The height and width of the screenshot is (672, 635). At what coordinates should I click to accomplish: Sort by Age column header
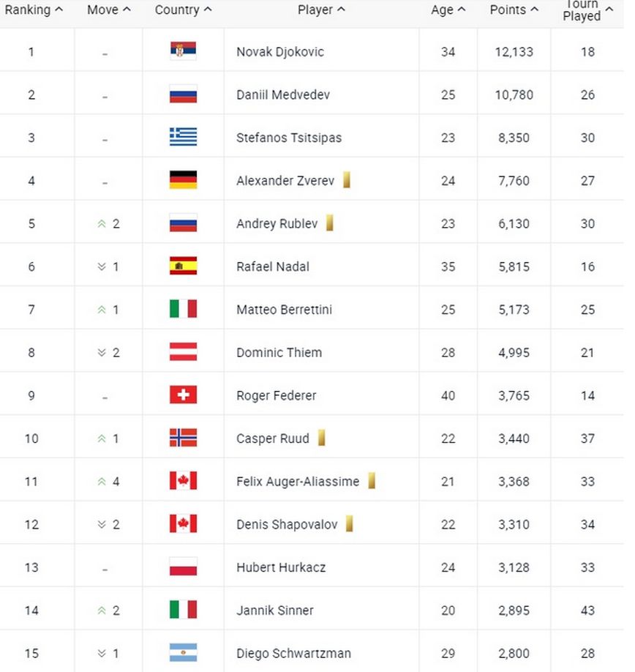point(448,10)
